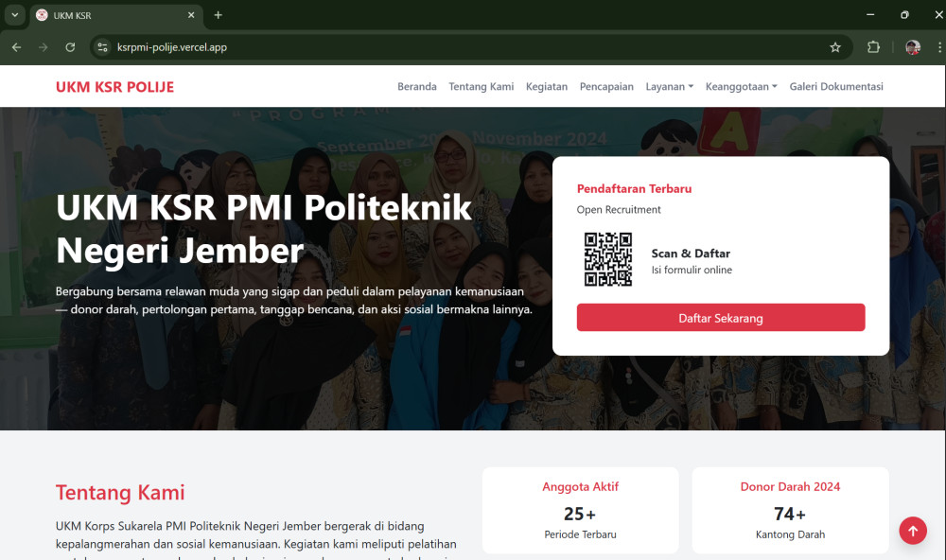Image resolution: width=946 pixels, height=560 pixels.
Task: Expand the Layanan dropdown menu
Action: point(669,86)
